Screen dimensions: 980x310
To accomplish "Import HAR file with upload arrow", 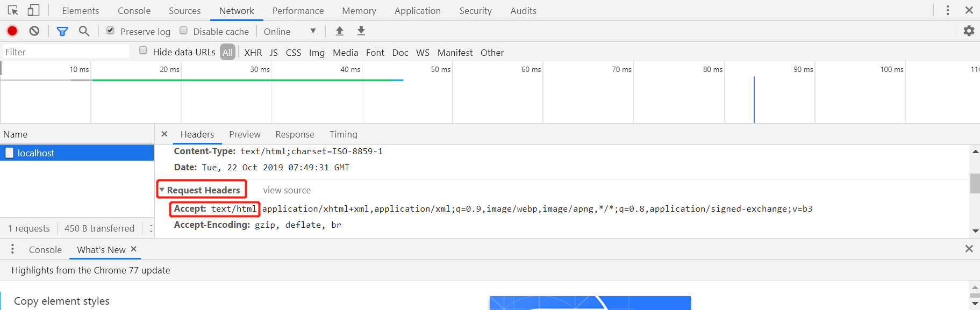I will [x=340, y=31].
